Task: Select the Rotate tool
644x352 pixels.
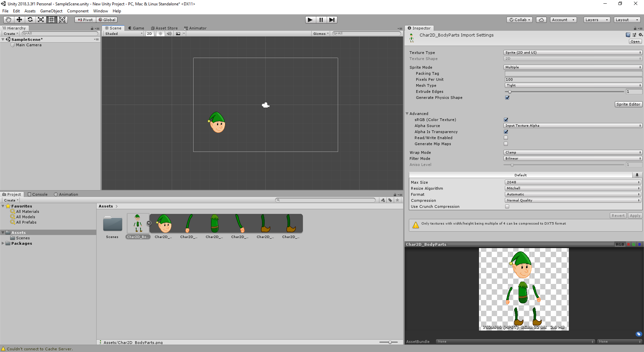Action: coord(30,19)
